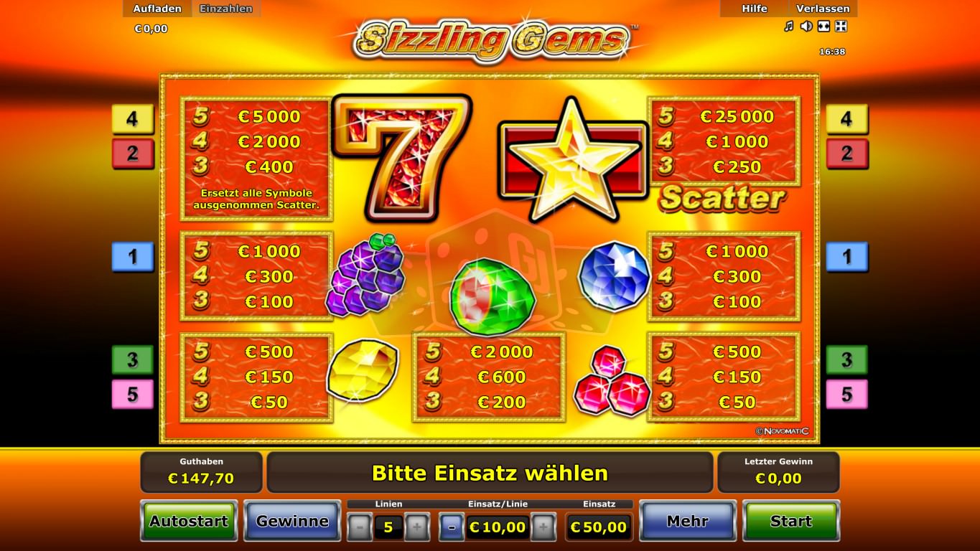Screen dimensions: 980x551
Task: Start the spin with the Start button
Action: [790, 521]
